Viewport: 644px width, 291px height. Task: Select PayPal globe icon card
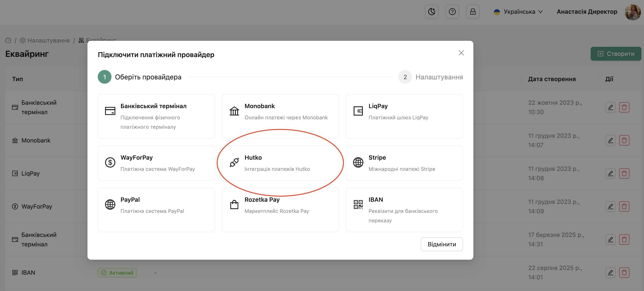[110, 205]
